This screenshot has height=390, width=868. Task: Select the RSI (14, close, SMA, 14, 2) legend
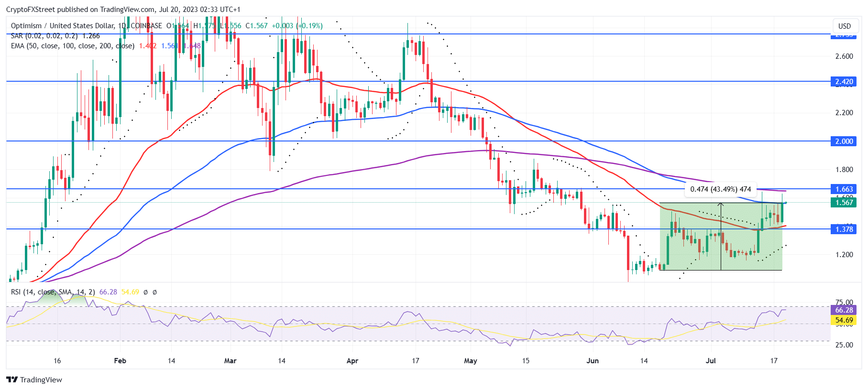(x=53, y=292)
